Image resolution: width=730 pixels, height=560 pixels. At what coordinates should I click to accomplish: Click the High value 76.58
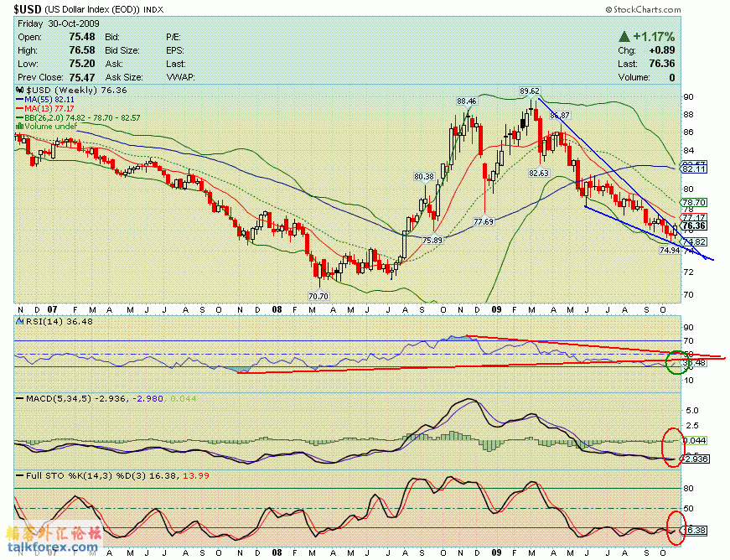coord(82,50)
